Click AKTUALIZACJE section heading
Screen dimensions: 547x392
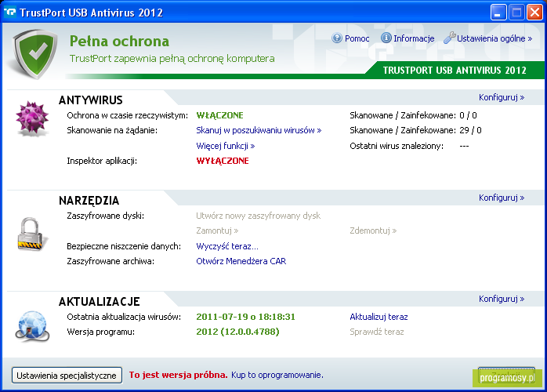coord(100,302)
